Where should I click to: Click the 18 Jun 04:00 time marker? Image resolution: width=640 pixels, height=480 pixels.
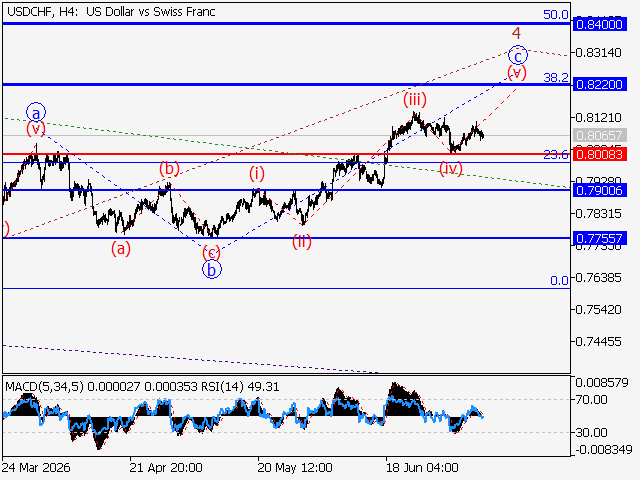[x=422, y=467]
